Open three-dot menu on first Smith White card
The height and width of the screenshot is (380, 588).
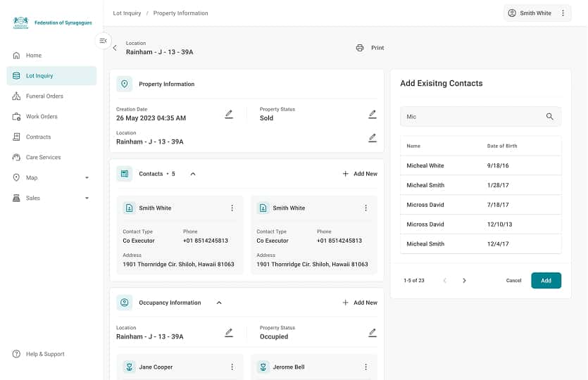pos(232,208)
